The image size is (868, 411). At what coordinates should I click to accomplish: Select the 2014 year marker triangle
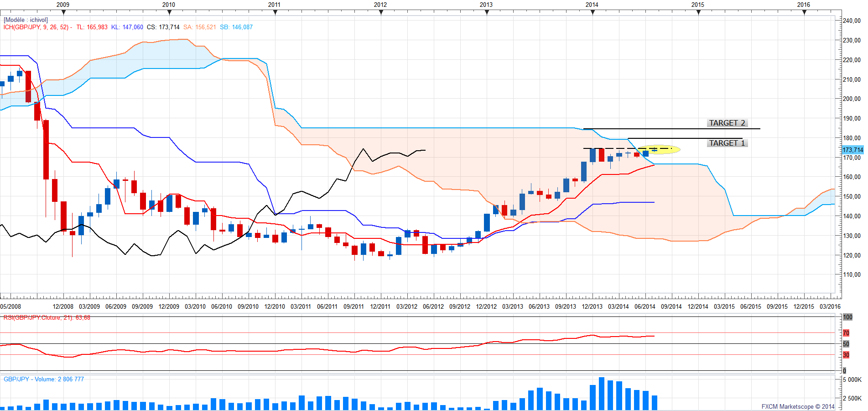click(x=593, y=12)
